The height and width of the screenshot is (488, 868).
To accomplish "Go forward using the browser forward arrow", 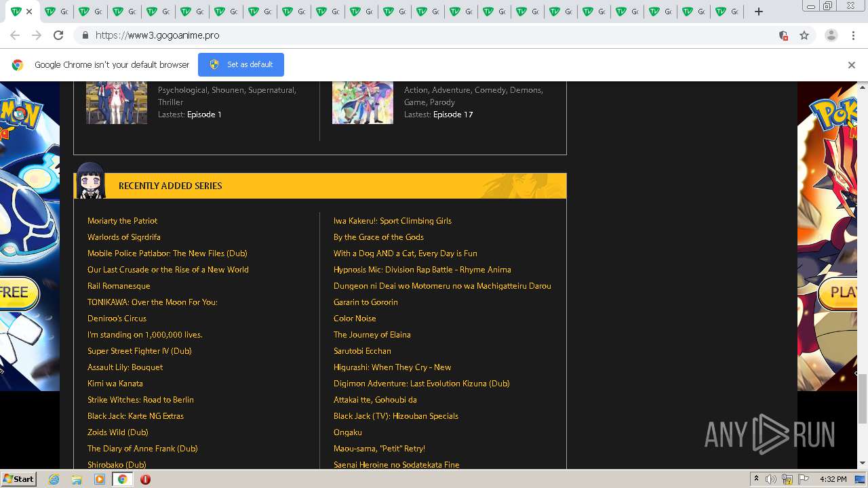I will (37, 35).
